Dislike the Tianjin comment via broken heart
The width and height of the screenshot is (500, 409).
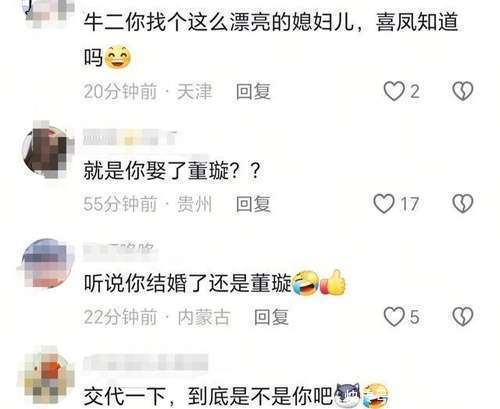click(462, 91)
